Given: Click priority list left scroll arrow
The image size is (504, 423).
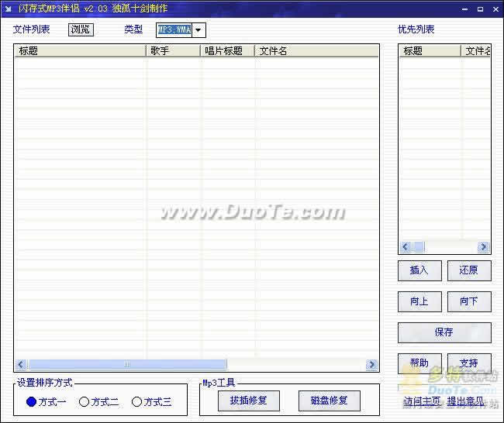Looking at the screenshot, I should tap(406, 246).
